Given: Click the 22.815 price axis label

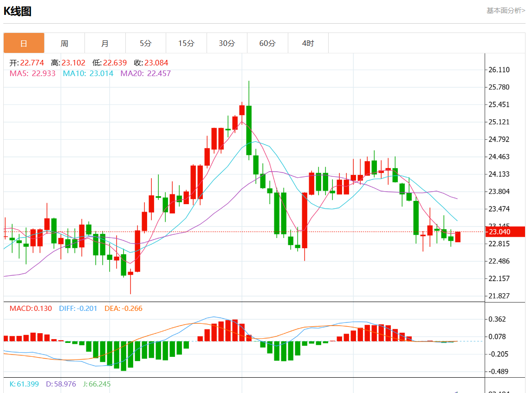Looking at the screenshot, I should (499, 244).
